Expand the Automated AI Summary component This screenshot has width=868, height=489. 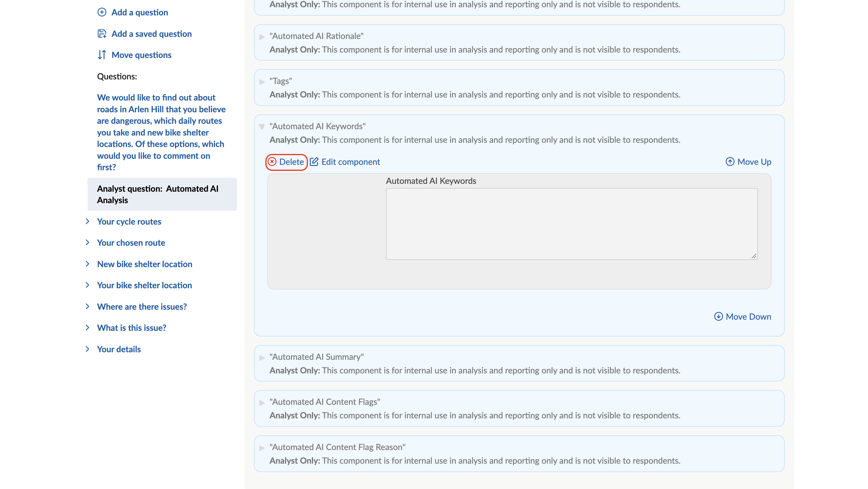point(262,357)
